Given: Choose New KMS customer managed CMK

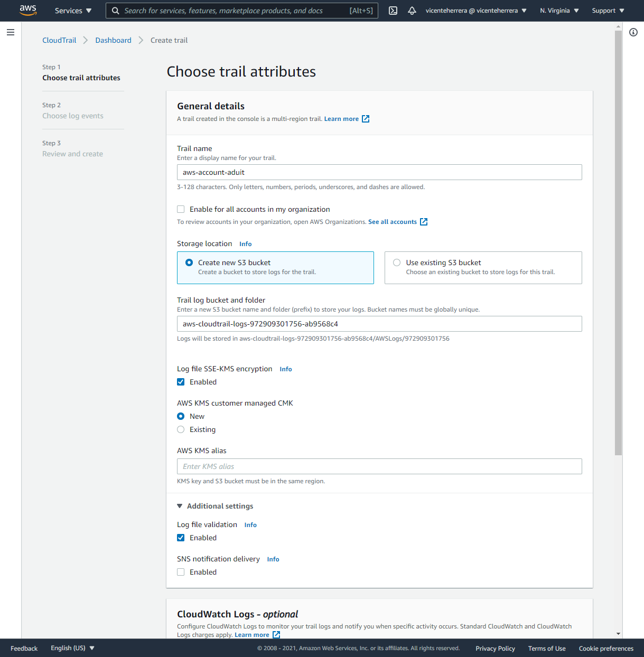Looking at the screenshot, I should [181, 416].
